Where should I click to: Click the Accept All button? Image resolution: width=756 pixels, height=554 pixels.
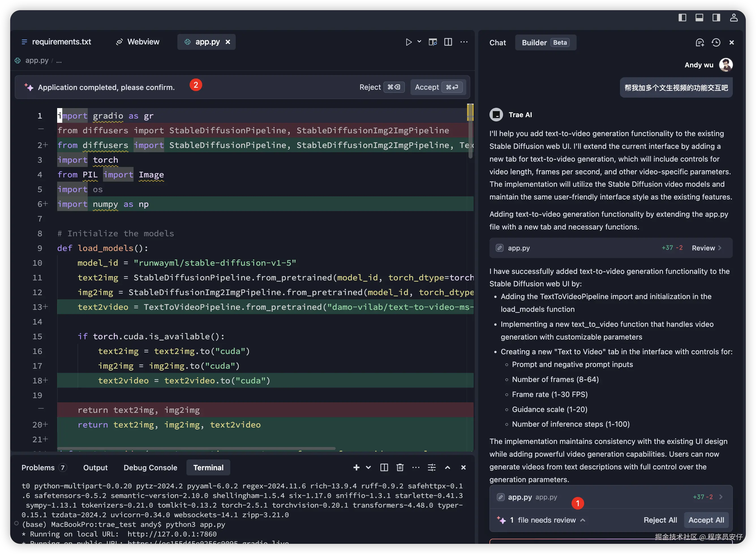click(x=706, y=520)
